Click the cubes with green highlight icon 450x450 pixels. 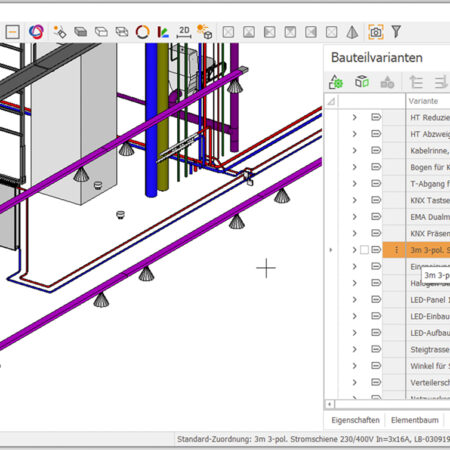pos(362,82)
